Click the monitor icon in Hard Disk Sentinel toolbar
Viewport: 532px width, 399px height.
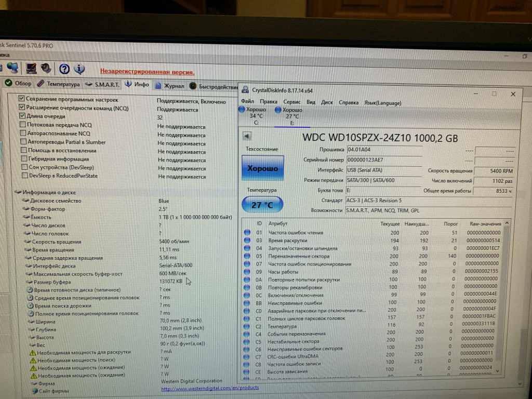click(x=31, y=68)
